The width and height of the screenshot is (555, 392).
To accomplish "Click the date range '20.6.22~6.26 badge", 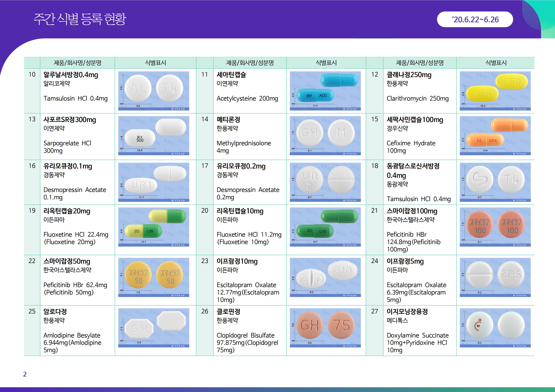I will click(475, 19).
